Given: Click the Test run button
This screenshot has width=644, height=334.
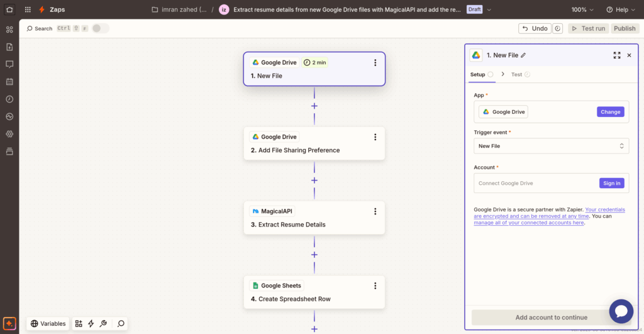Looking at the screenshot, I should tap(588, 28).
